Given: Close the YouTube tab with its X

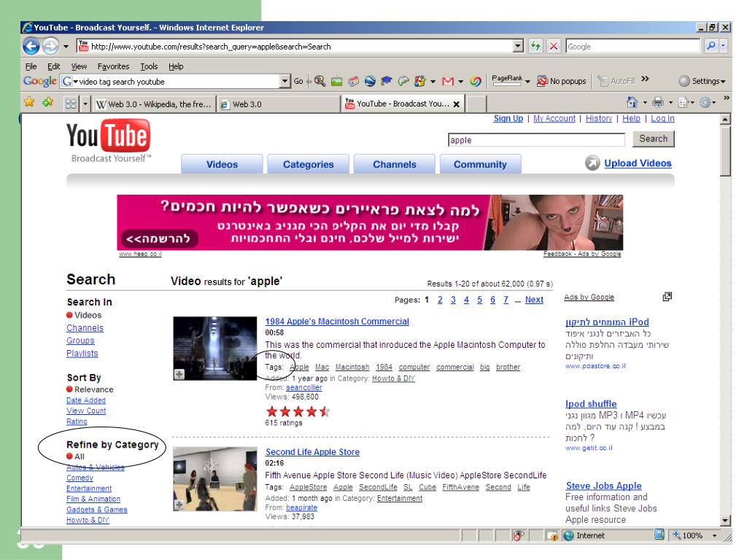Looking at the screenshot, I should click(457, 104).
